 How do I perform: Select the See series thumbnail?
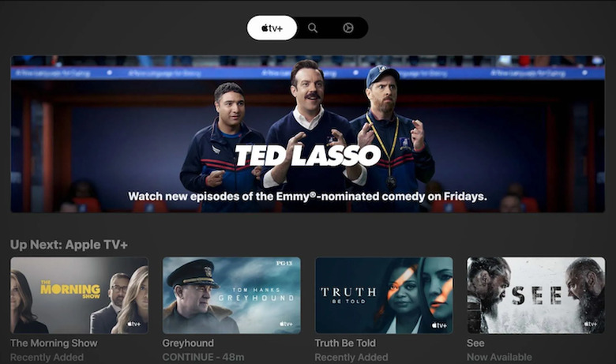536,295
